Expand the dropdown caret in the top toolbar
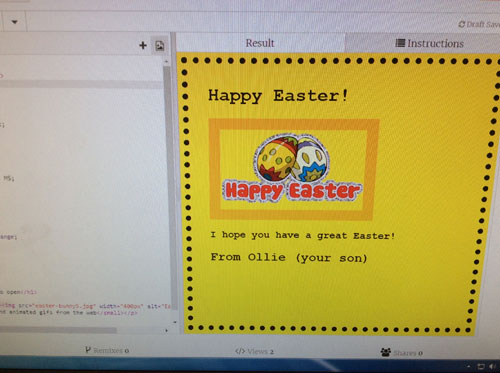Image resolution: width=500 pixels, height=373 pixels. [14, 22]
